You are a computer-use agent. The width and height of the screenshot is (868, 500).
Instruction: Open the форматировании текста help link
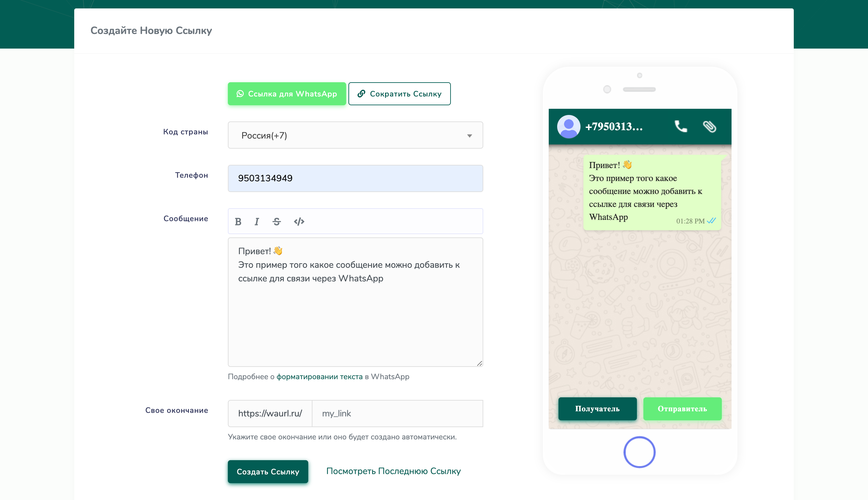click(319, 377)
